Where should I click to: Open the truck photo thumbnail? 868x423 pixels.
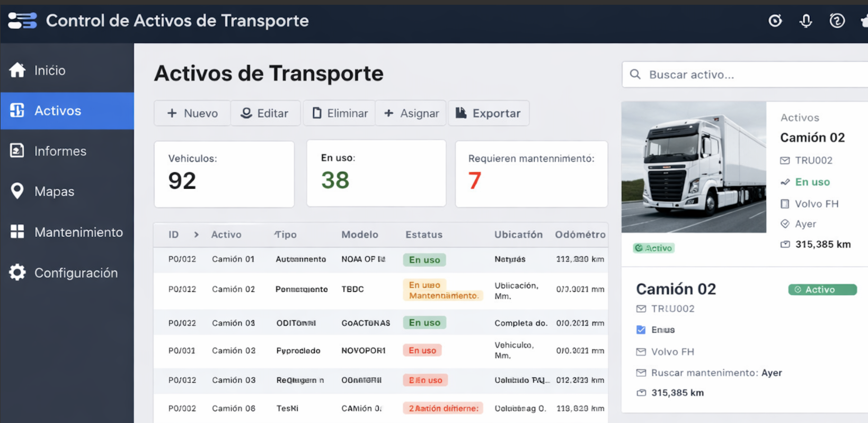(x=694, y=167)
